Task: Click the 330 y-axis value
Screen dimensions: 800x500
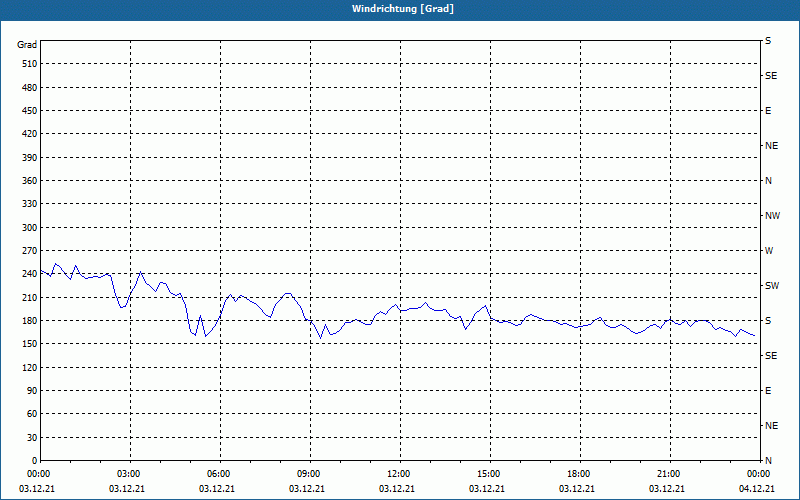Action: click(x=30, y=204)
